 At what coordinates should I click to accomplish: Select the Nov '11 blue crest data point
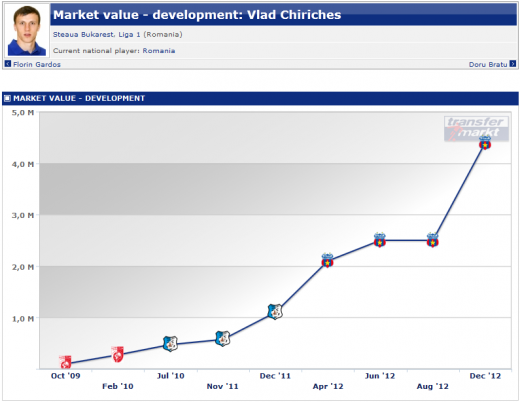pos(223,339)
